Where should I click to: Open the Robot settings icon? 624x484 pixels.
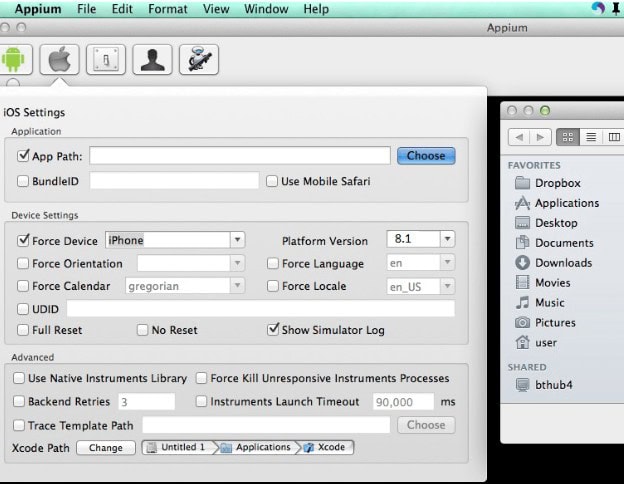[x=199, y=60]
